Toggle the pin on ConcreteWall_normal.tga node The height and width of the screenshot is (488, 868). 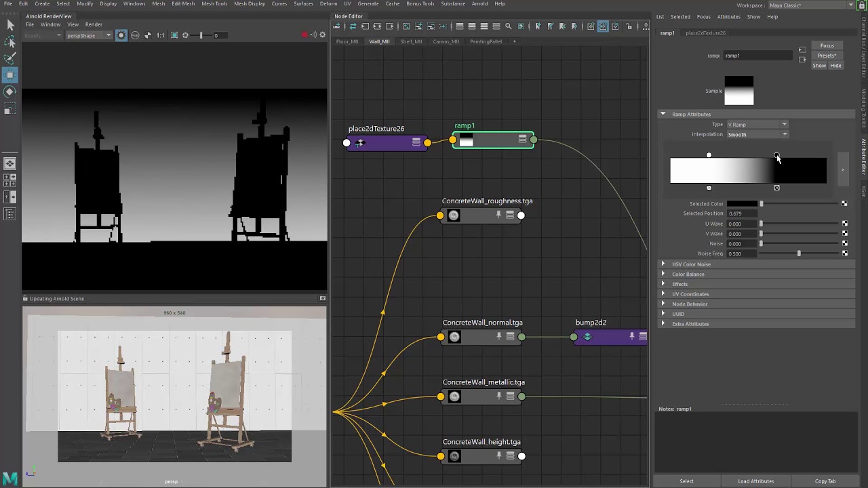tap(499, 336)
